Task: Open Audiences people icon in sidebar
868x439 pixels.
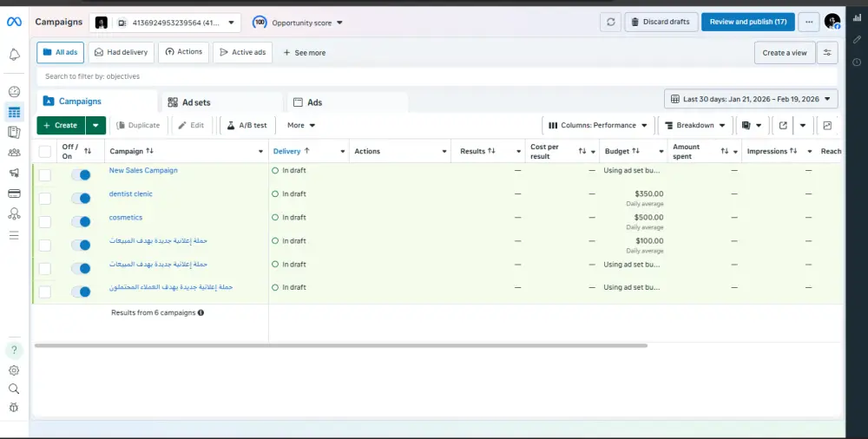Action: point(15,152)
